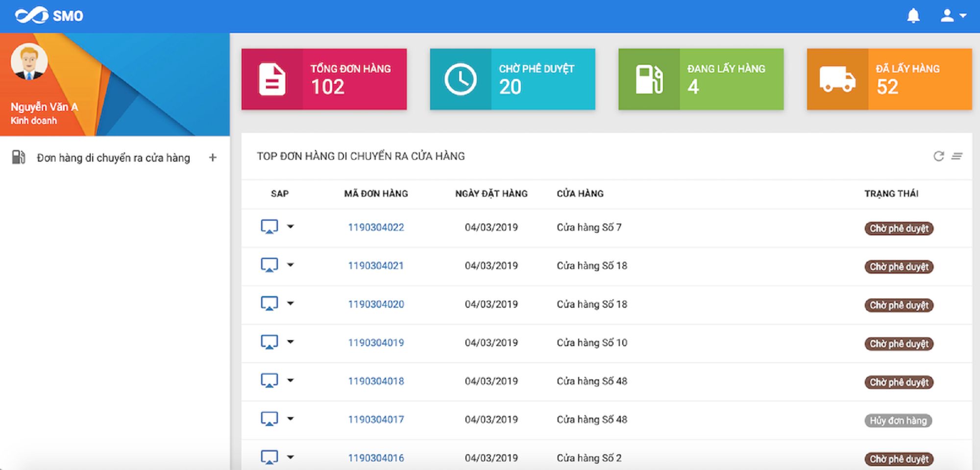Click SAP column header

point(280,194)
